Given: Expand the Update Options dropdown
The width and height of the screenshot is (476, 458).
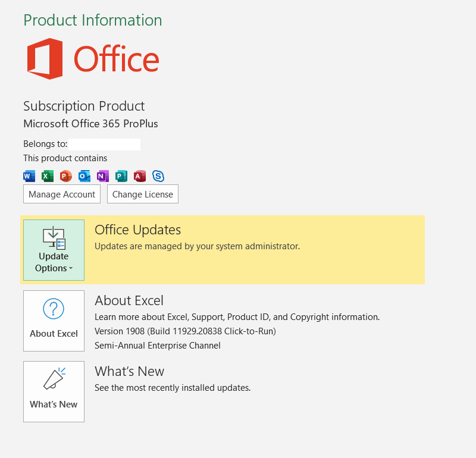Looking at the screenshot, I should 54,250.
